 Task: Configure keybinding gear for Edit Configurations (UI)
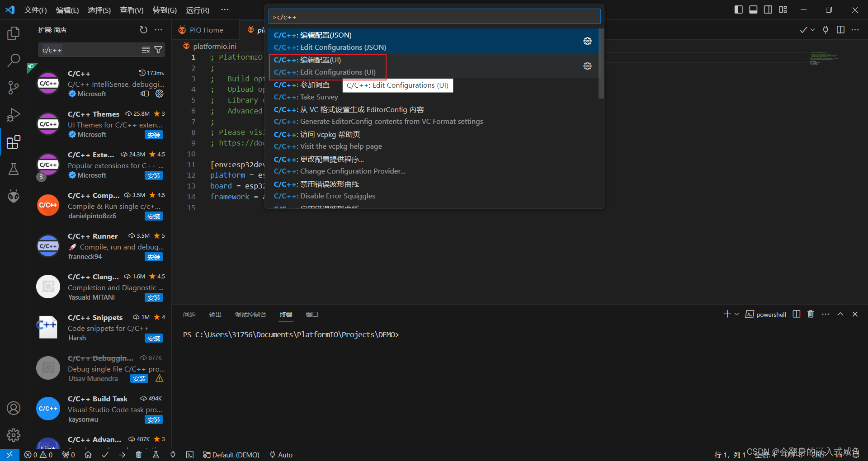pyautogui.click(x=587, y=66)
